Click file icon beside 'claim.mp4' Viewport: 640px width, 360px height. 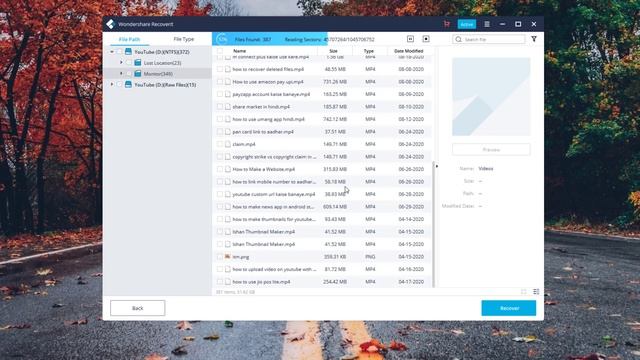coord(228,144)
